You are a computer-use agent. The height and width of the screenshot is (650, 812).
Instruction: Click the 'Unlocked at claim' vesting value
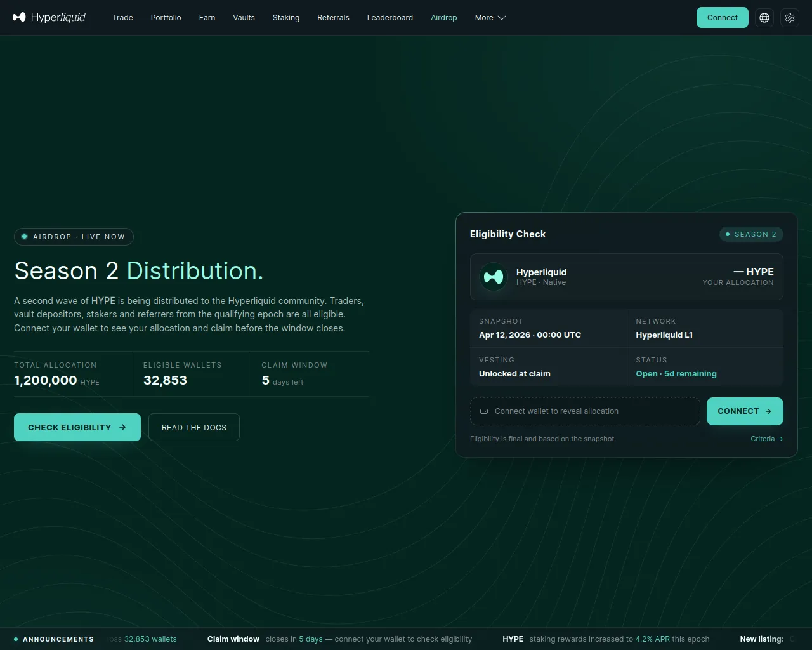514,374
